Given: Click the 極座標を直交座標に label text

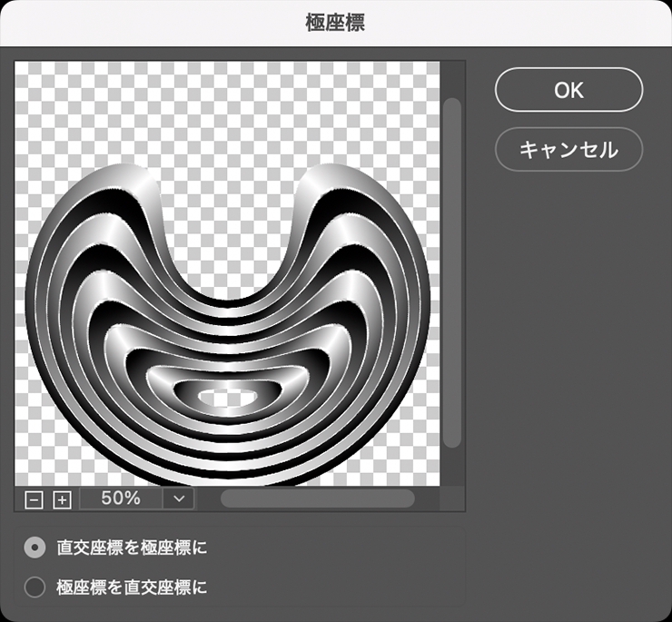Looking at the screenshot, I should pos(132,587).
